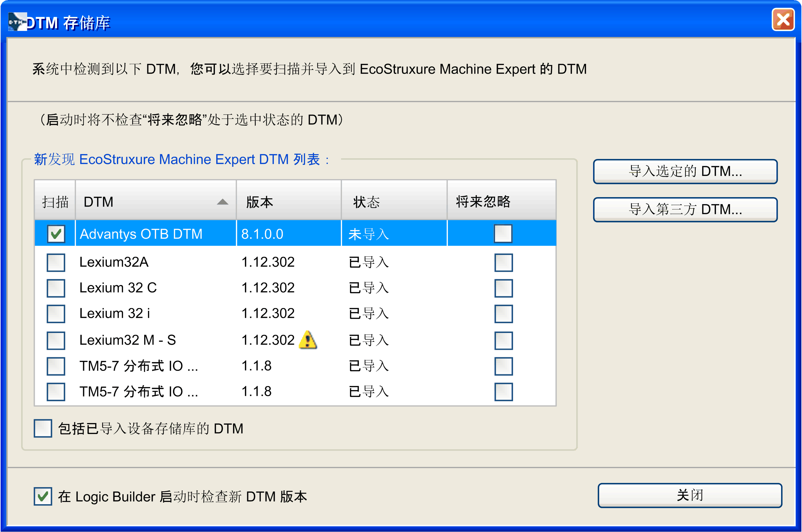Click the sort arrow in the DTM column header
Screen dimensions: 802x532
[223, 202]
